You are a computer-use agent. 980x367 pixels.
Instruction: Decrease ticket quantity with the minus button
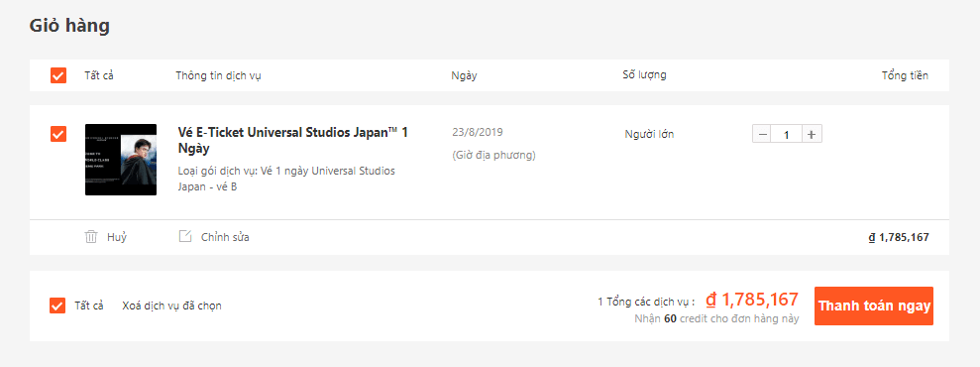coord(763,134)
